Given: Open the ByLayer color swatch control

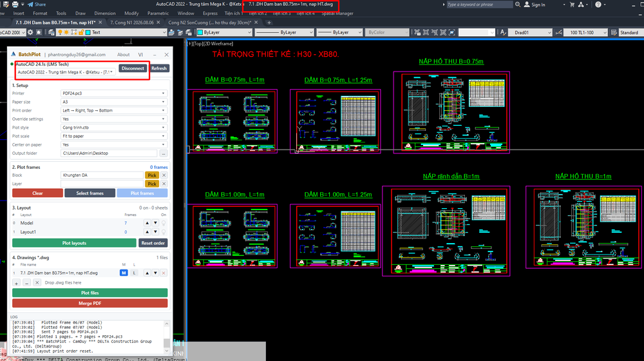Looking at the screenshot, I should tap(224, 32).
